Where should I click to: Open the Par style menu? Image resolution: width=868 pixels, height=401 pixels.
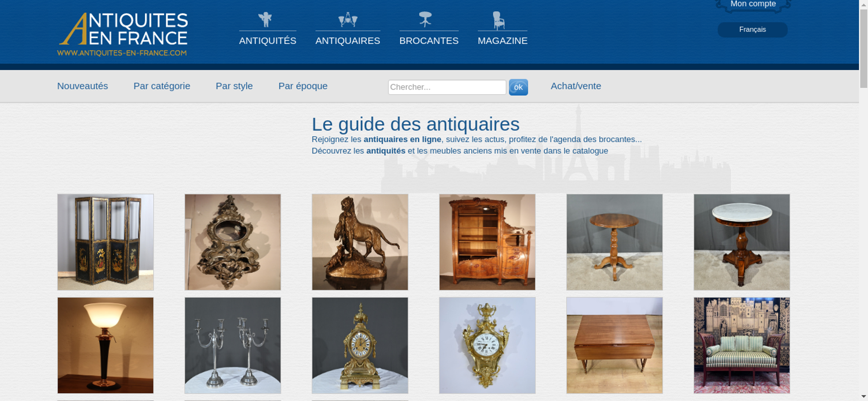pyautogui.click(x=234, y=86)
